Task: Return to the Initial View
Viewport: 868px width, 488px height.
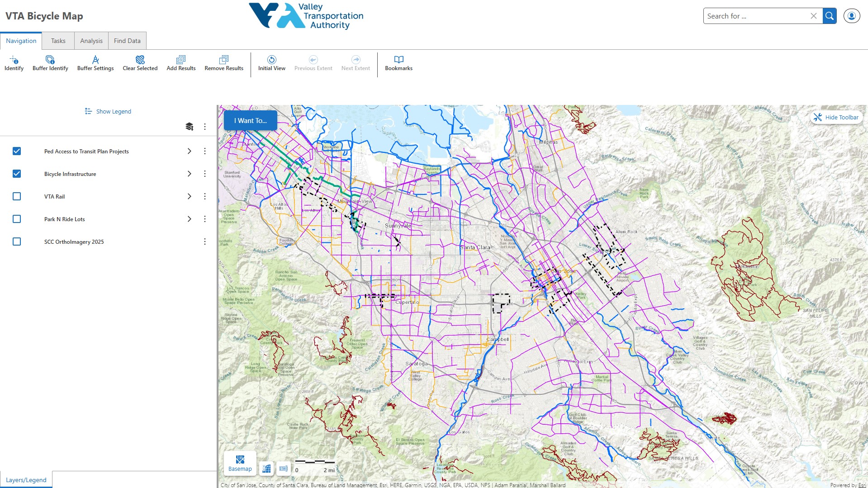Action: click(272, 63)
